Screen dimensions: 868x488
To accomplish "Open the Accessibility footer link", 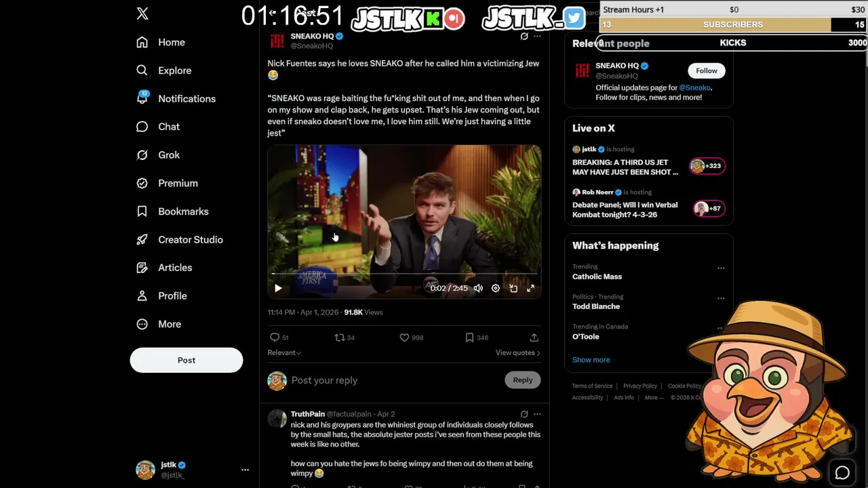I will [587, 398].
